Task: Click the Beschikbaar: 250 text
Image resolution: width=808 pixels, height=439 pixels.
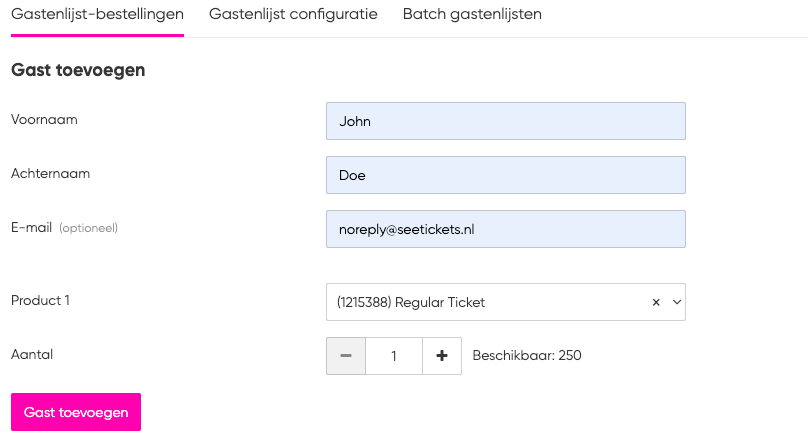Action: (527, 356)
